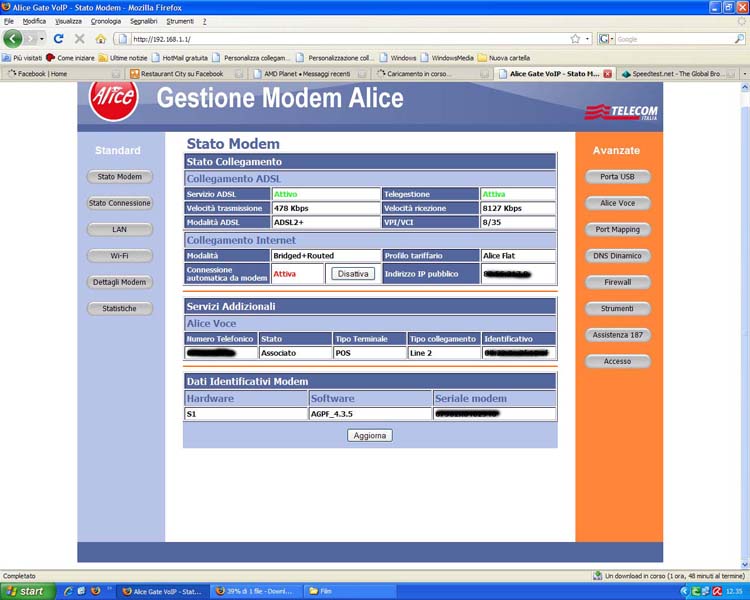Open the Più visitati bookmark
Image resolution: width=750 pixels, height=600 pixels.
point(22,58)
